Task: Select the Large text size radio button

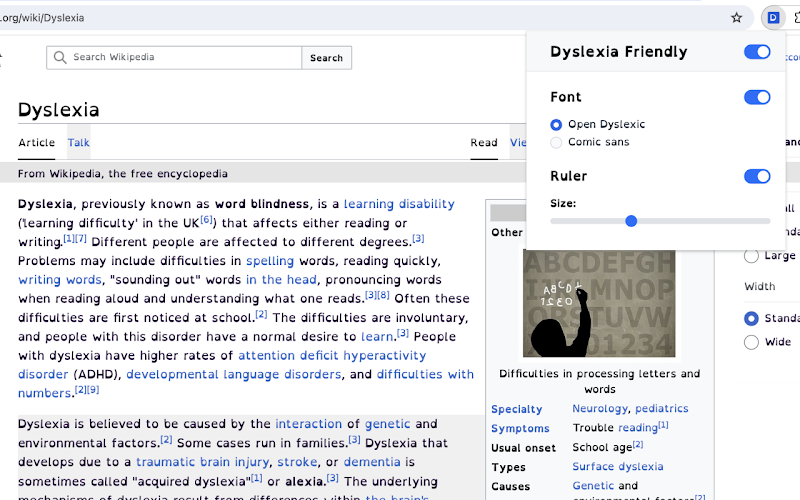Action: (751, 256)
